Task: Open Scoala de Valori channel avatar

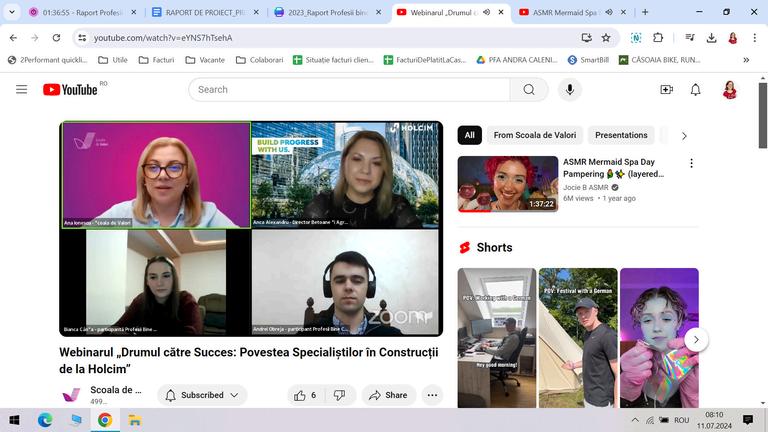Action: [71, 395]
